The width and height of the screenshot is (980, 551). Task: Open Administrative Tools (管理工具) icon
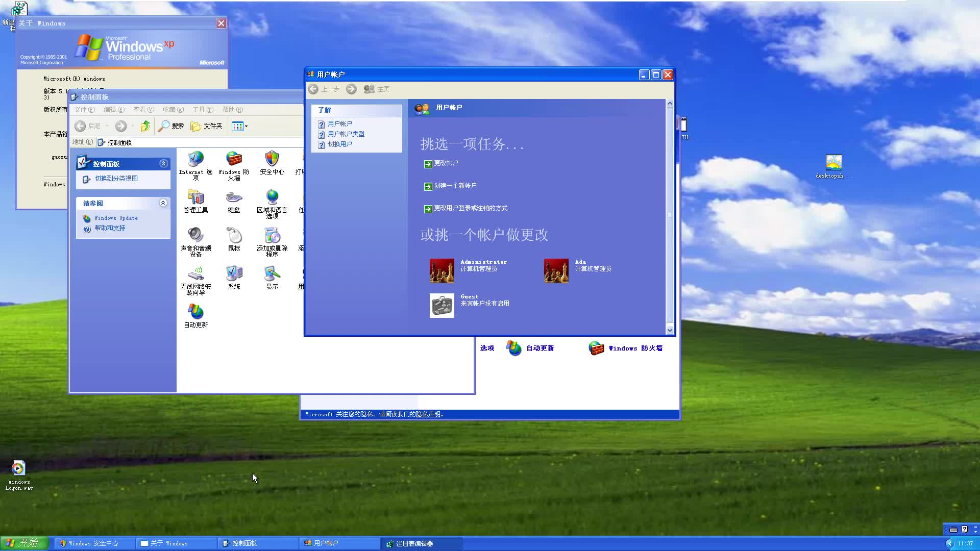tap(195, 197)
